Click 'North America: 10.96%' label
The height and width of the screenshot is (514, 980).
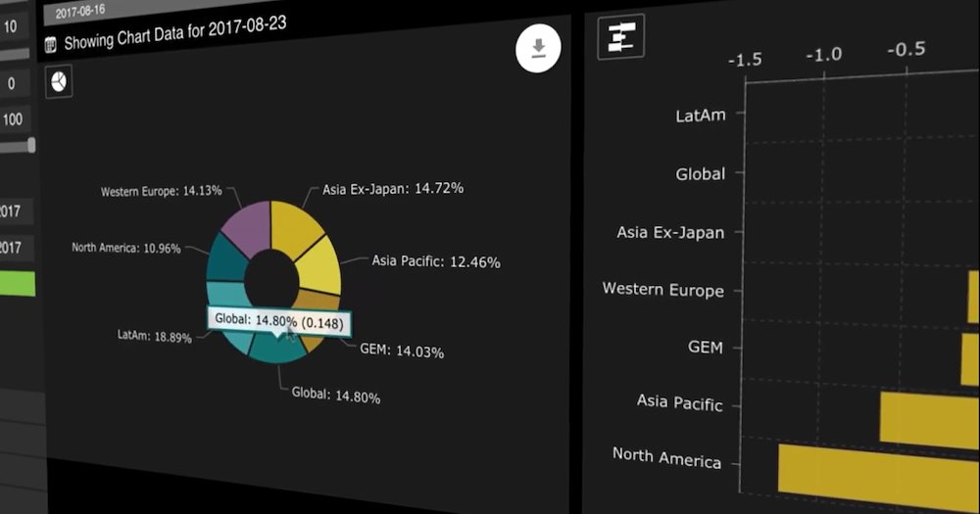point(126,248)
